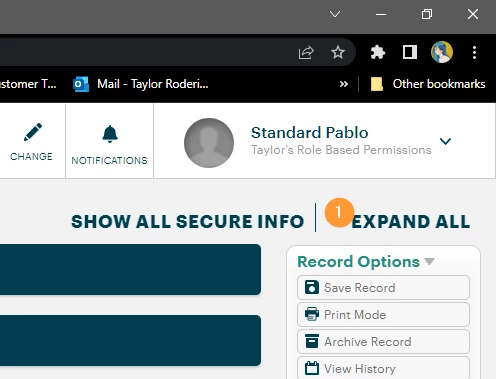This screenshot has height=379, width=496.
Task: Collapse the Record Options triangle
Action: point(430,261)
